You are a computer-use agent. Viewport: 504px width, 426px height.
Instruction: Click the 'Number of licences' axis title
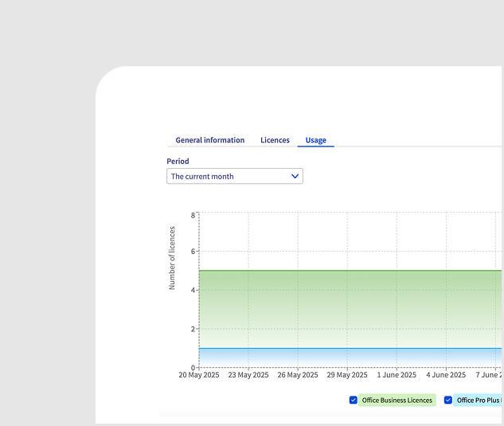click(172, 258)
